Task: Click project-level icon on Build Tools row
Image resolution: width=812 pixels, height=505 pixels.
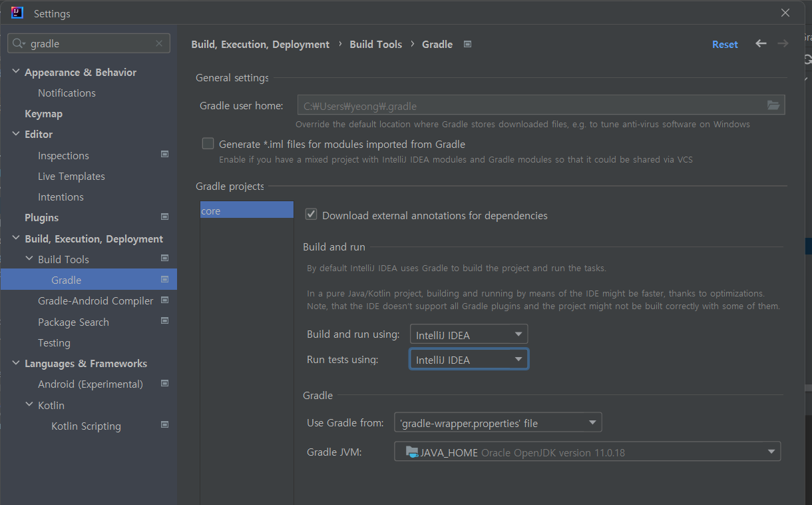Action: point(165,258)
